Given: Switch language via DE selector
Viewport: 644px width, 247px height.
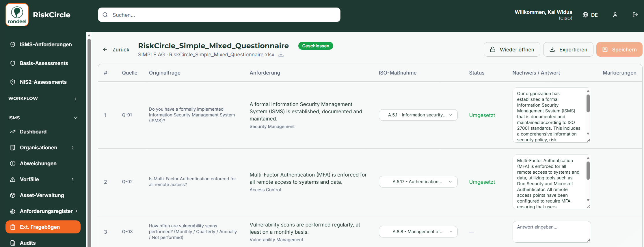Looking at the screenshot, I should tap(590, 15).
